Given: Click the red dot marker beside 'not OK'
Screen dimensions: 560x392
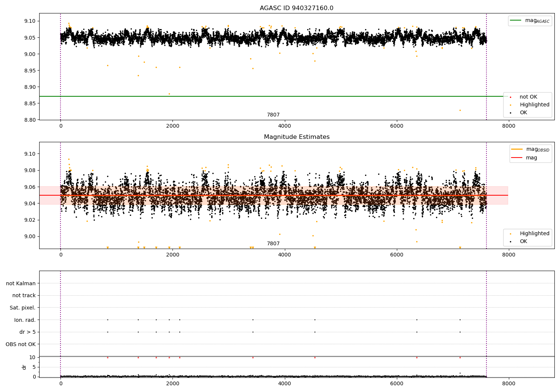Looking at the screenshot, I should coord(510,97).
